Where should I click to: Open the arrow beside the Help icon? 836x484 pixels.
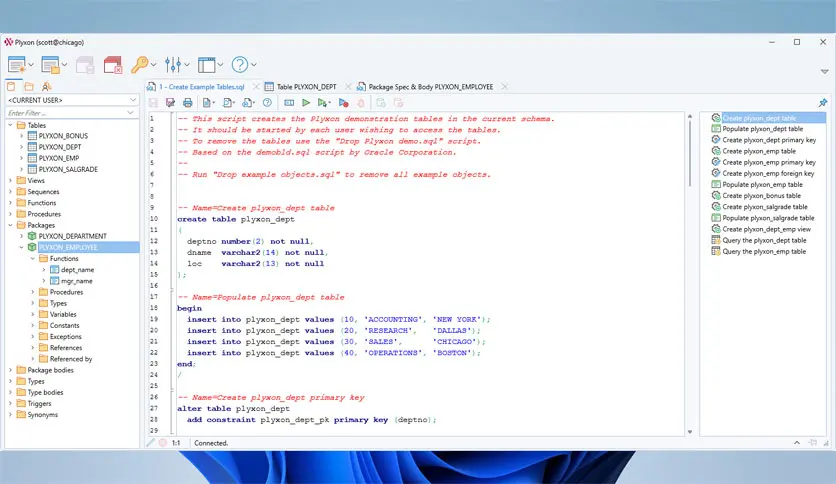point(254,65)
